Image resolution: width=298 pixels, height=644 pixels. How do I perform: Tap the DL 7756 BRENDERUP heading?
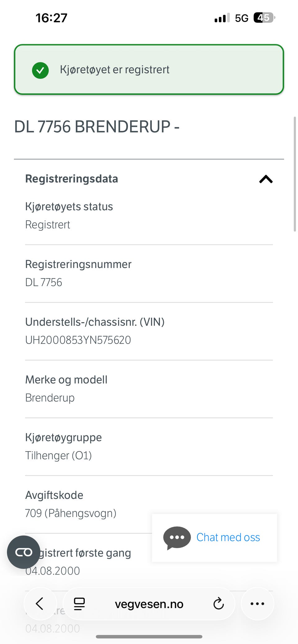(97, 127)
